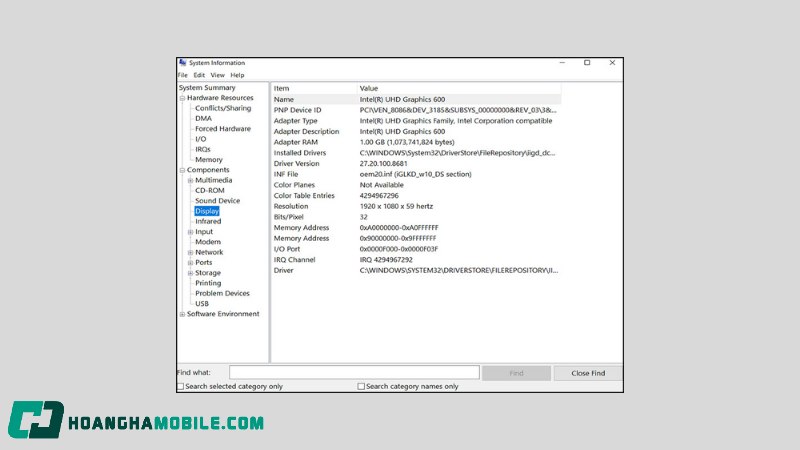Collapse the Components node

pyautogui.click(x=182, y=170)
